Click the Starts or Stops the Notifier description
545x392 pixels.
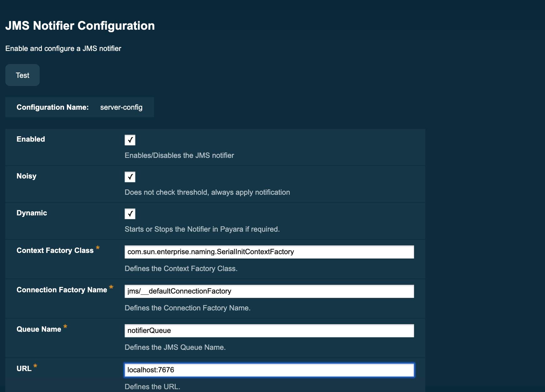(202, 229)
